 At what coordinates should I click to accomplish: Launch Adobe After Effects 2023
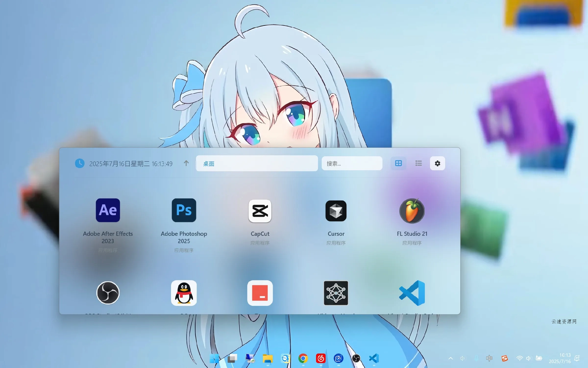tap(108, 210)
